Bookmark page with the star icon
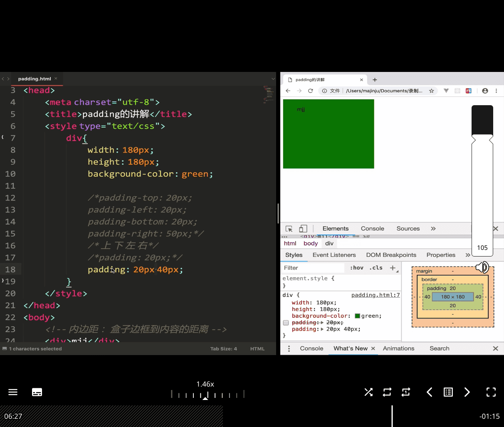The image size is (504, 427). (x=432, y=91)
